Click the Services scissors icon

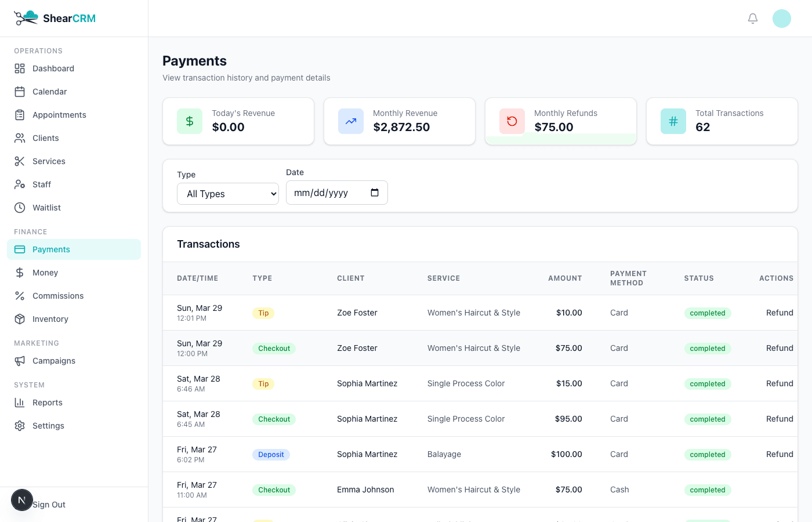pos(20,161)
